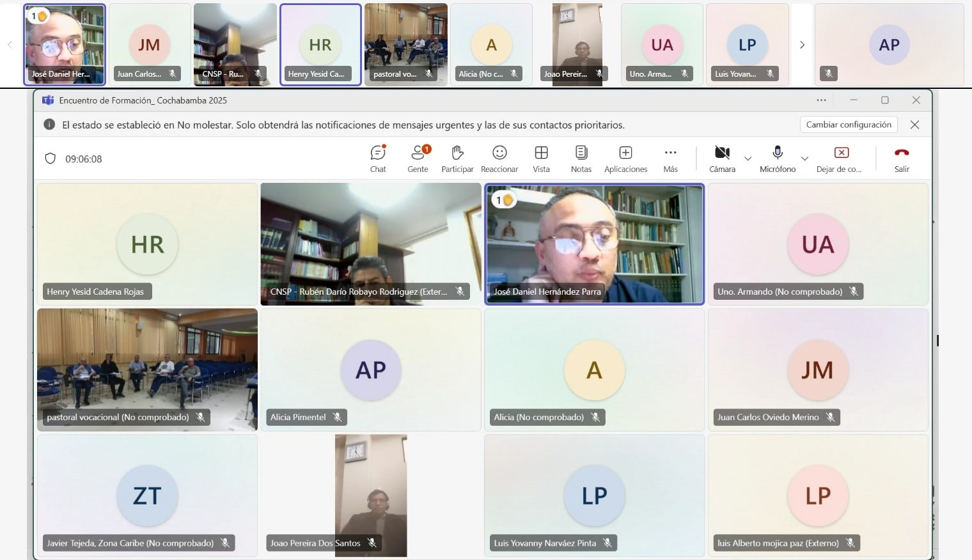The image size is (972, 560).
Task: Open the Reaccionar emoji menu
Action: pyautogui.click(x=499, y=159)
